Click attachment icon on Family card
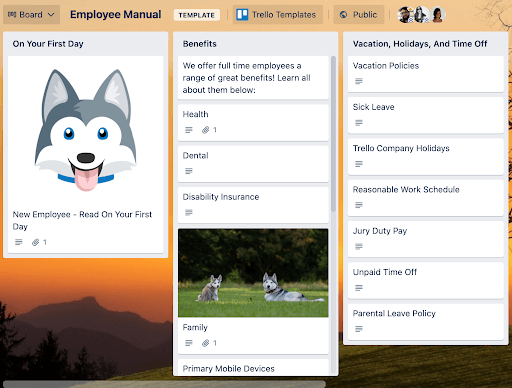Viewport: 512px width, 388px height. pyautogui.click(x=206, y=343)
